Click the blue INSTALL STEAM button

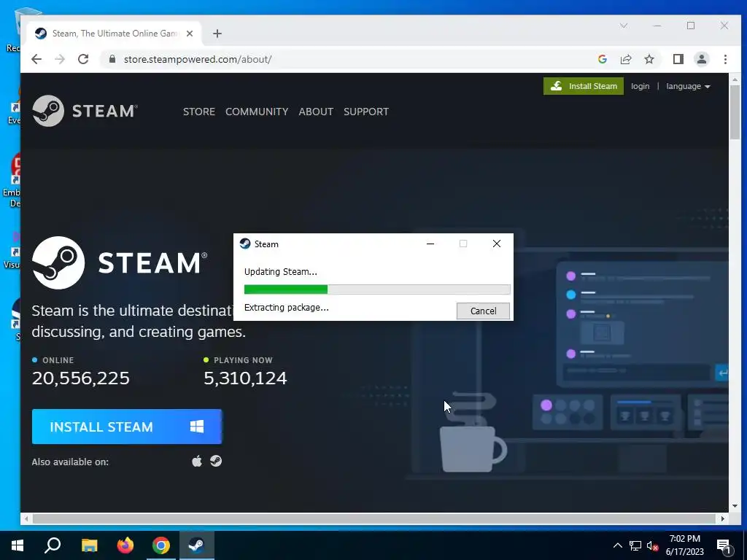pyautogui.click(x=127, y=427)
